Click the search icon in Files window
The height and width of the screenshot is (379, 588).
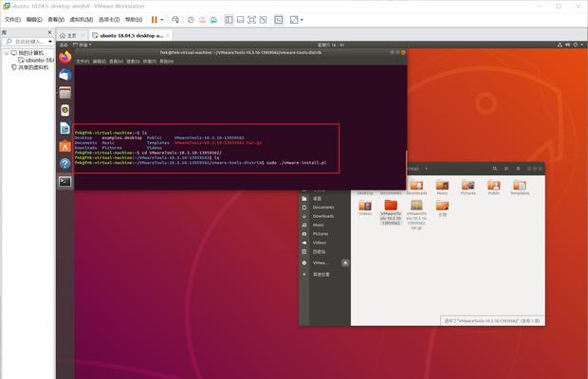495,169
